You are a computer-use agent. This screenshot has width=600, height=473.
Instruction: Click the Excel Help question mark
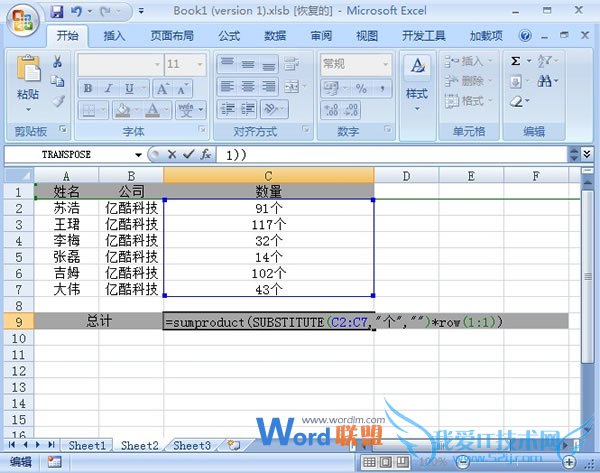[x=525, y=36]
